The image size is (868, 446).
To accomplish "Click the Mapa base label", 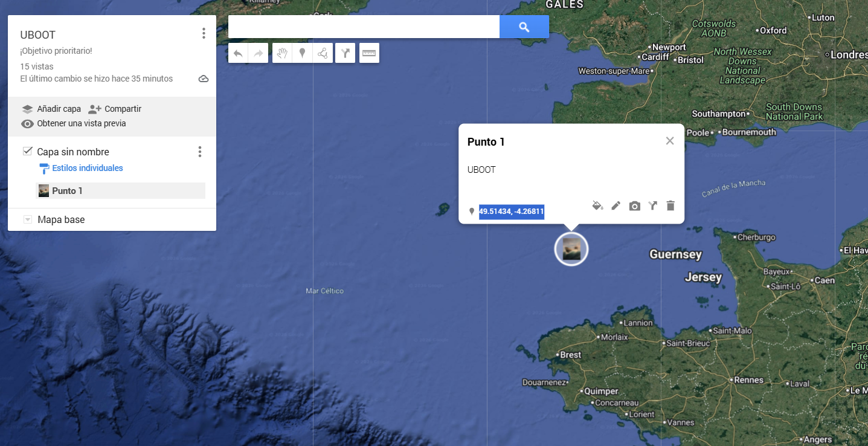I will pos(61,219).
